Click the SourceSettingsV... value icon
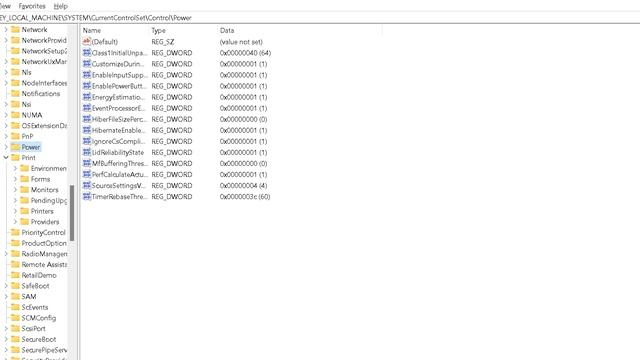Image resolution: width=640 pixels, height=360 pixels. coord(87,185)
